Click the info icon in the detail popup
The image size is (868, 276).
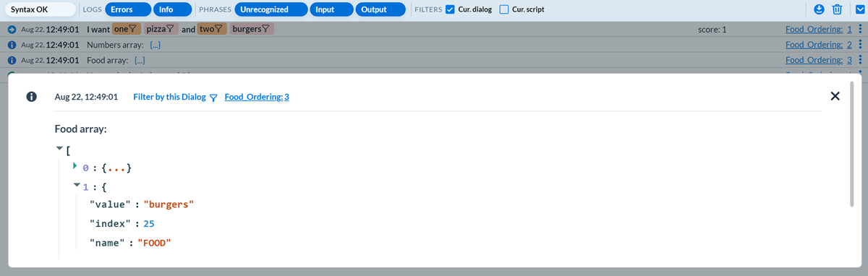[31, 97]
